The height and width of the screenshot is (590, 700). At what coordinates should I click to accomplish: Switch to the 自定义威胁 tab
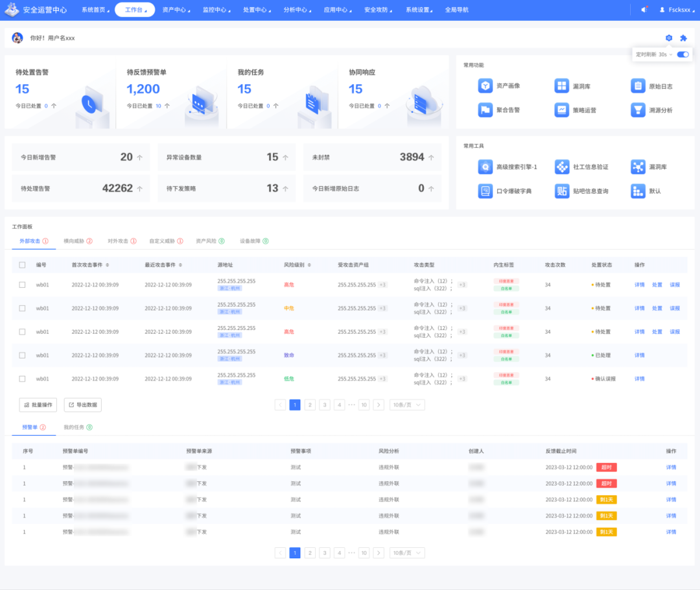pyautogui.click(x=166, y=241)
